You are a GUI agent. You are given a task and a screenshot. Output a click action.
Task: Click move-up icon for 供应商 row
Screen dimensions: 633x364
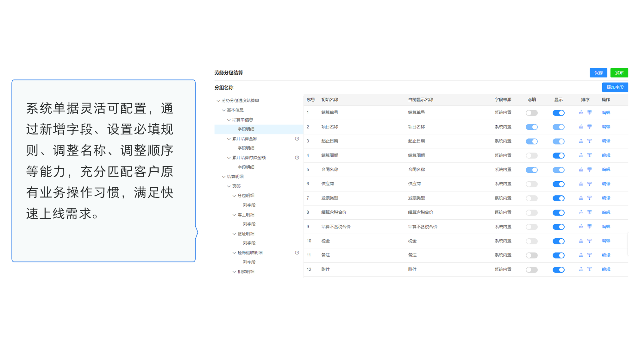[x=581, y=184]
